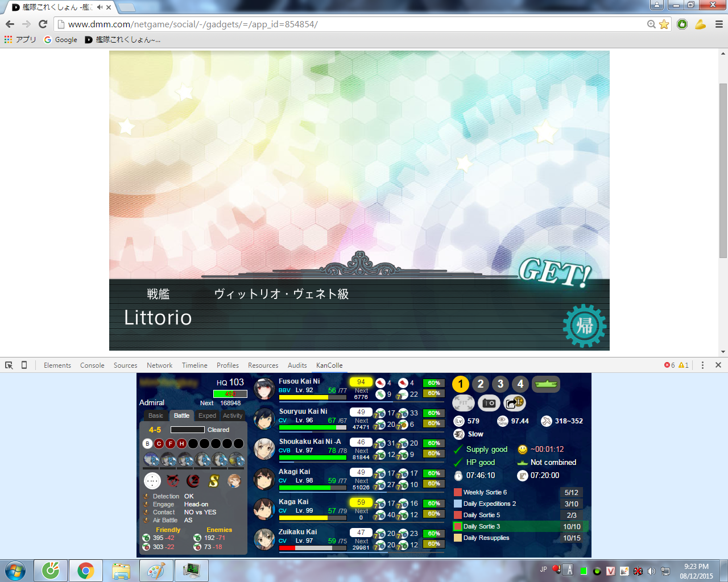
Task: Click node B on the sortie route
Action: tap(147, 443)
